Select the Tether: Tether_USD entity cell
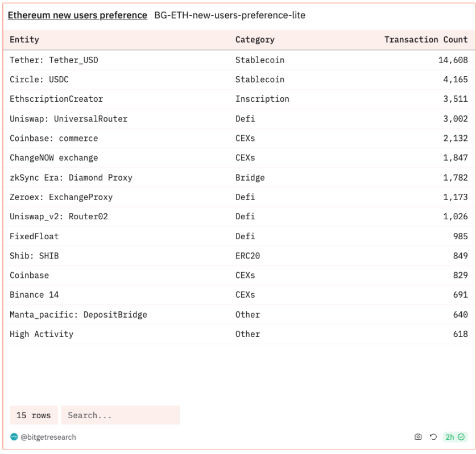 (54, 60)
